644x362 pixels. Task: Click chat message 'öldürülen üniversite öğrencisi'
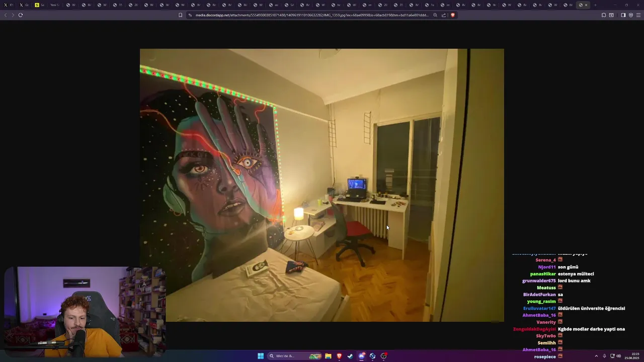click(591, 308)
